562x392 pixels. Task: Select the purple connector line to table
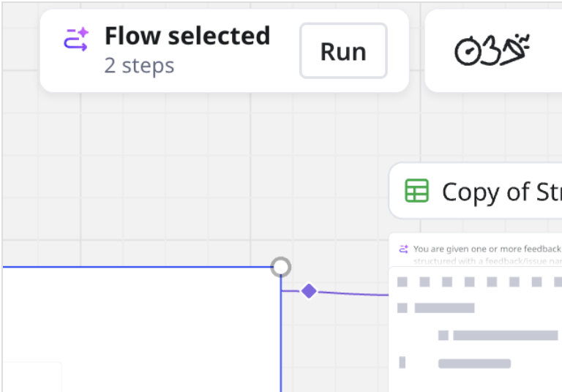click(x=351, y=293)
